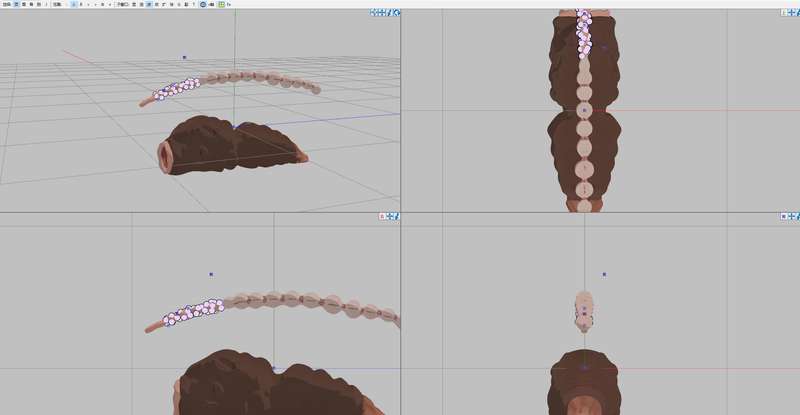Screen dimensions: 800x415
Task: Click the dark brown hair mesh in perspective view
Action: click(230, 145)
